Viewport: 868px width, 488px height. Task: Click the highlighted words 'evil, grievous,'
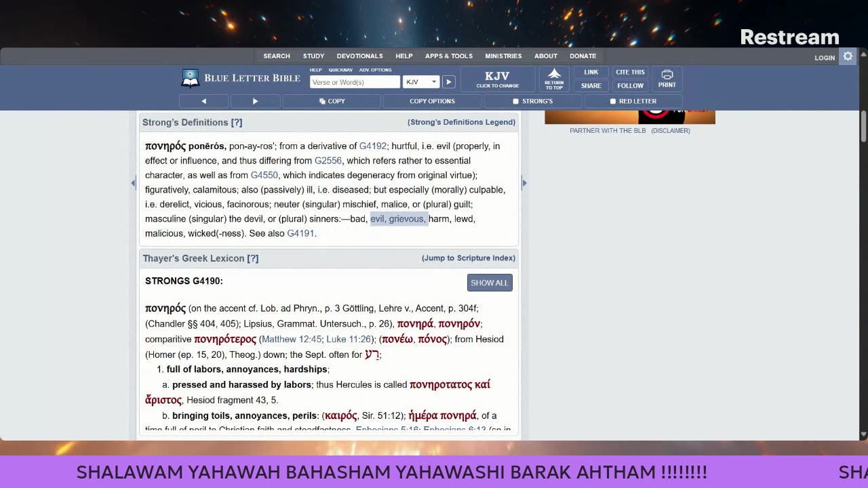397,219
